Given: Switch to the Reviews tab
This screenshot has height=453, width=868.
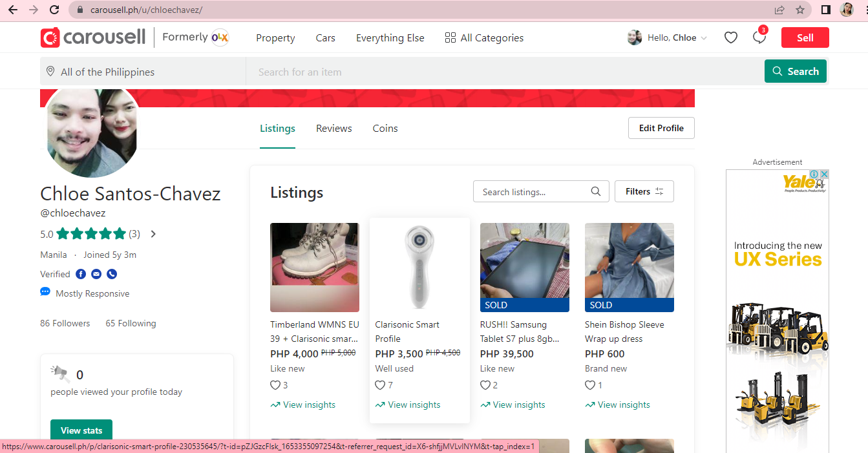Looking at the screenshot, I should [x=334, y=128].
